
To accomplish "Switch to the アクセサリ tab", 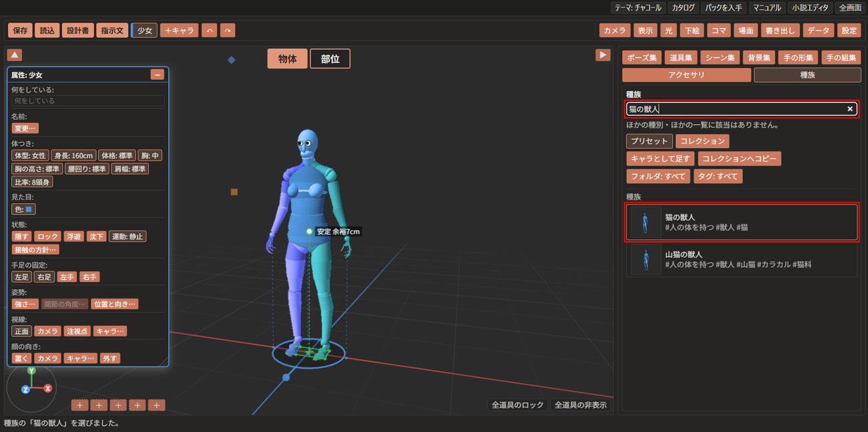I will point(686,75).
